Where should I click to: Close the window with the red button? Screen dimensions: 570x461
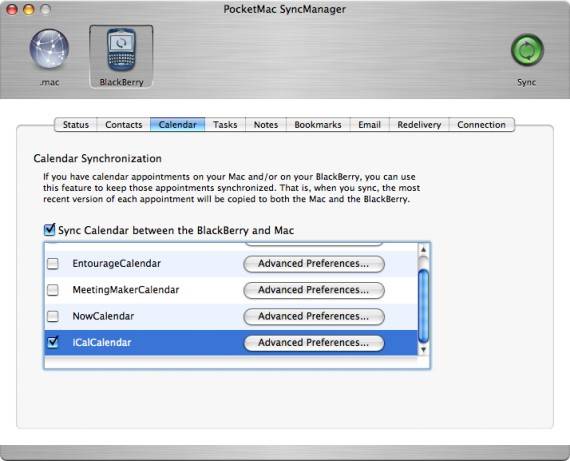point(12,9)
